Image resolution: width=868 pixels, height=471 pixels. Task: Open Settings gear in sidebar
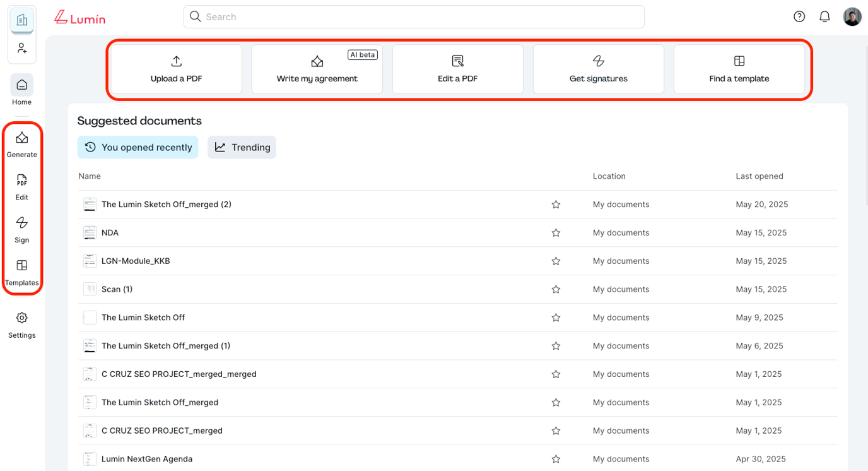click(x=22, y=318)
